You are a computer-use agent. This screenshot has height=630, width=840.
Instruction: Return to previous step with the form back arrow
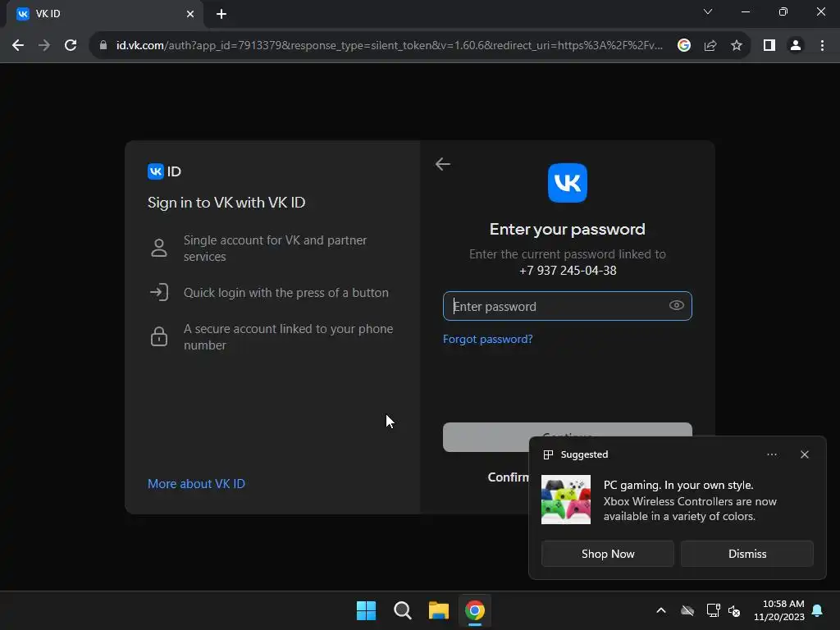442,164
